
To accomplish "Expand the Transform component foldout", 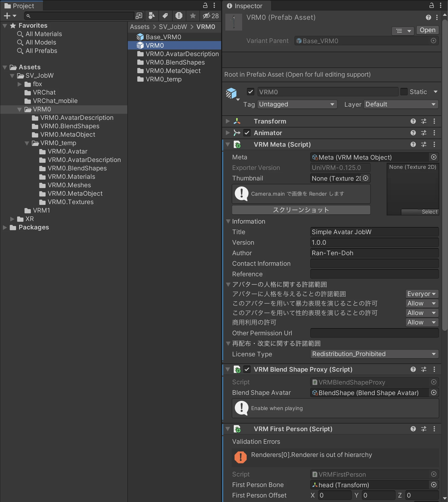I will [228, 121].
